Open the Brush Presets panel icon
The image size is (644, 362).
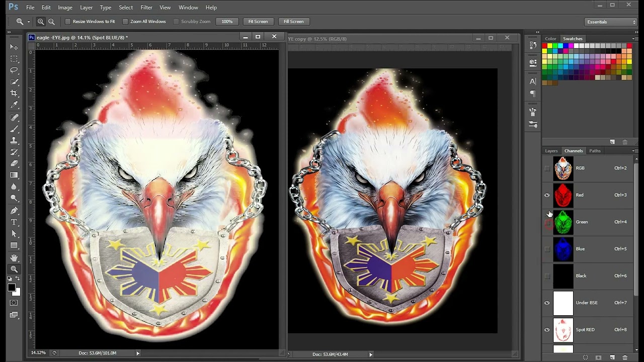point(533,112)
